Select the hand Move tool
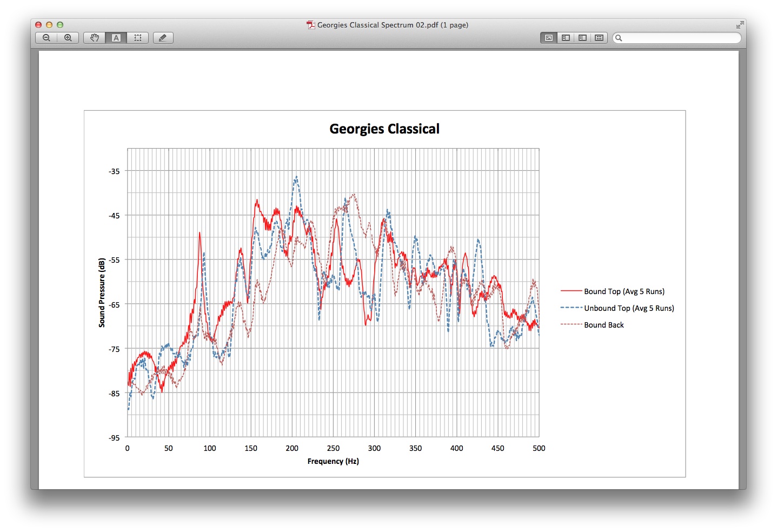 [x=95, y=38]
